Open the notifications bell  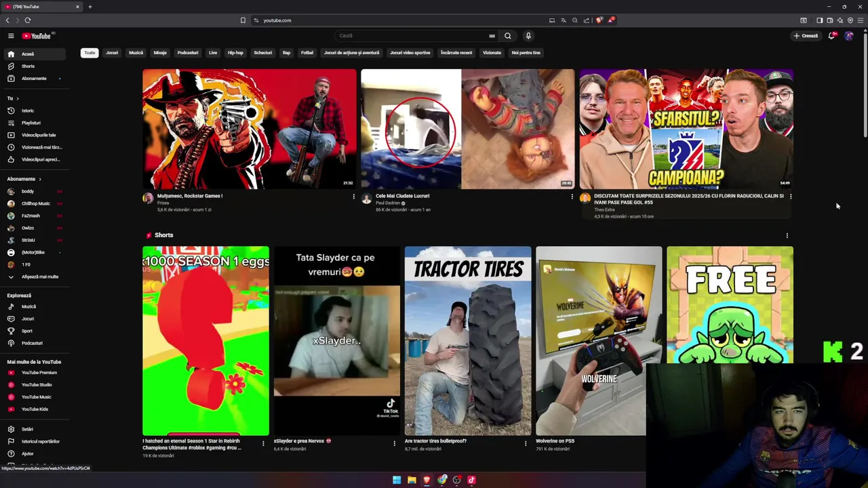point(831,36)
